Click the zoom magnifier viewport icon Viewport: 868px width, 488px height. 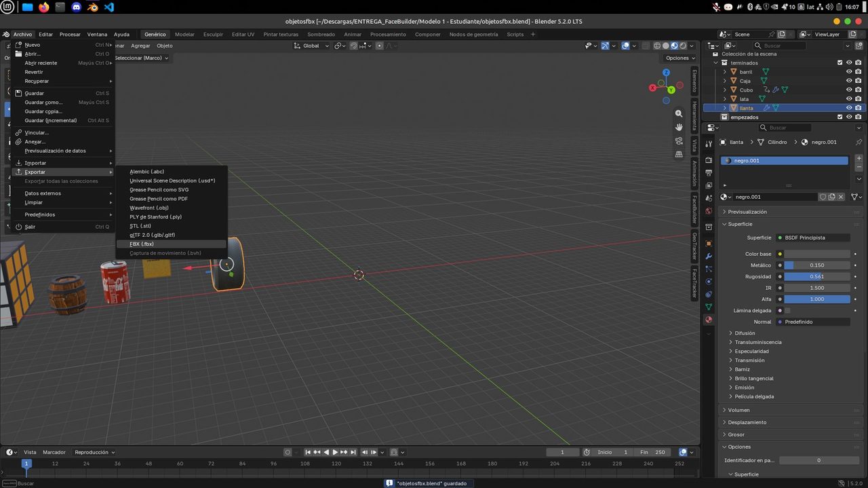[679, 113]
